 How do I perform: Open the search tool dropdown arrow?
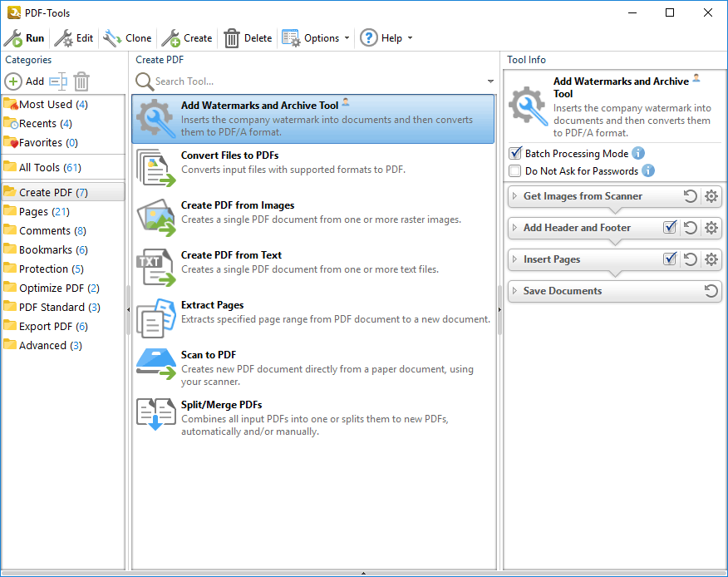coord(490,81)
